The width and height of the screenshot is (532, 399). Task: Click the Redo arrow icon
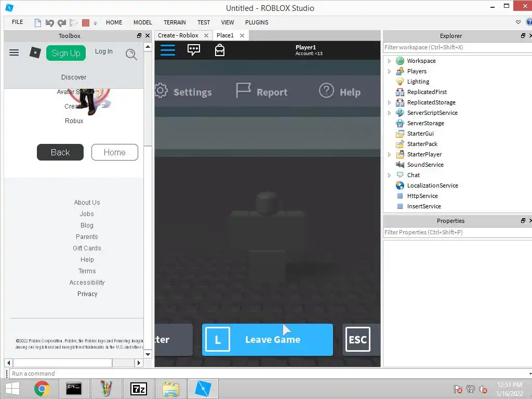62,23
